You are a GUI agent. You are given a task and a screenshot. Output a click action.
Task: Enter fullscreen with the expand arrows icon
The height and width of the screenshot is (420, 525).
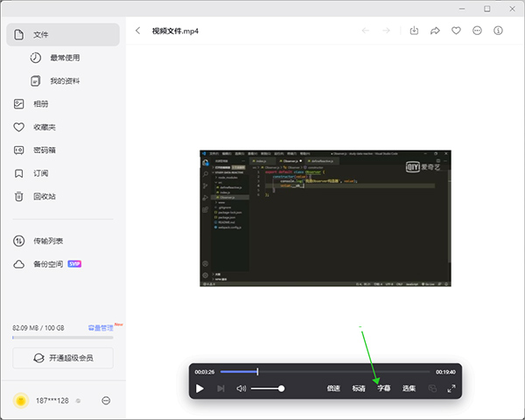pos(451,388)
